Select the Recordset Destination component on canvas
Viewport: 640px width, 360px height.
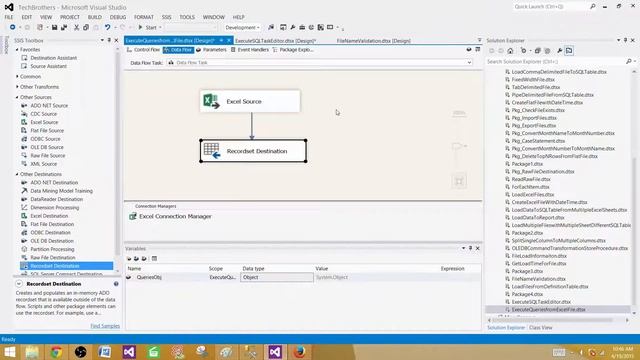pos(253,151)
